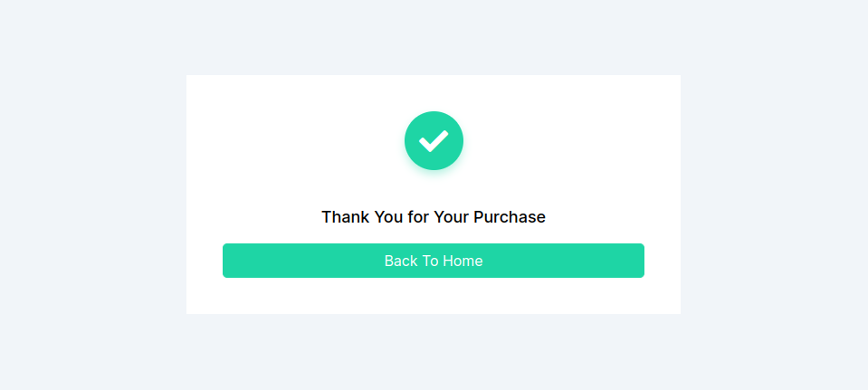Click the right edge of Back To Home button
The width and height of the screenshot is (868, 390).
(x=641, y=261)
